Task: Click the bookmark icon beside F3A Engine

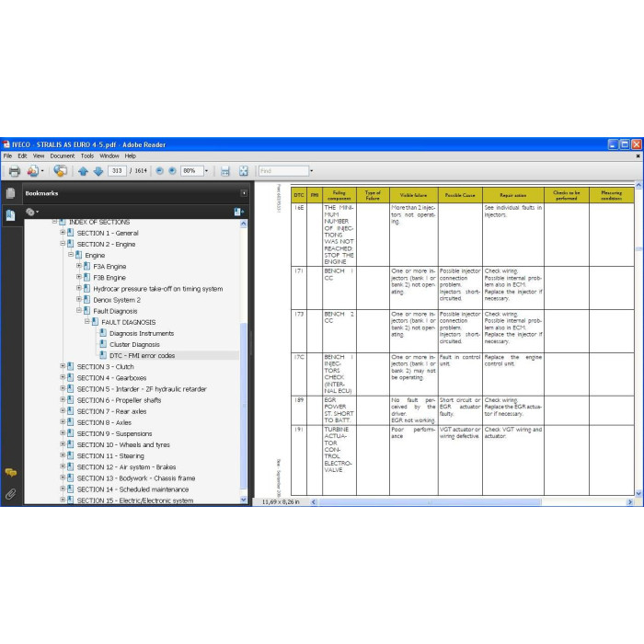Action: click(x=86, y=266)
